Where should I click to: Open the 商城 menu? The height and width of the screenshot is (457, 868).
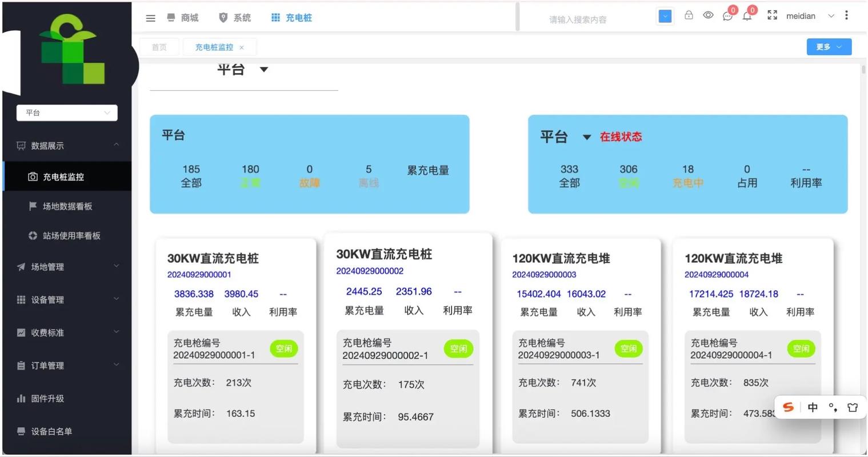[183, 18]
